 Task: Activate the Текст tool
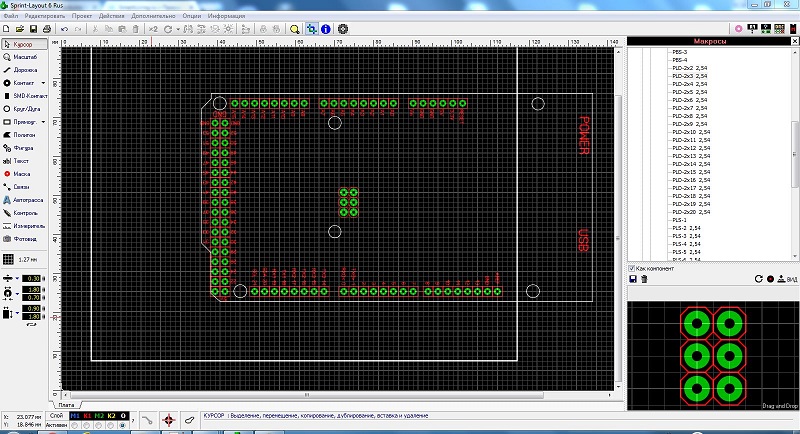point(24,160)
